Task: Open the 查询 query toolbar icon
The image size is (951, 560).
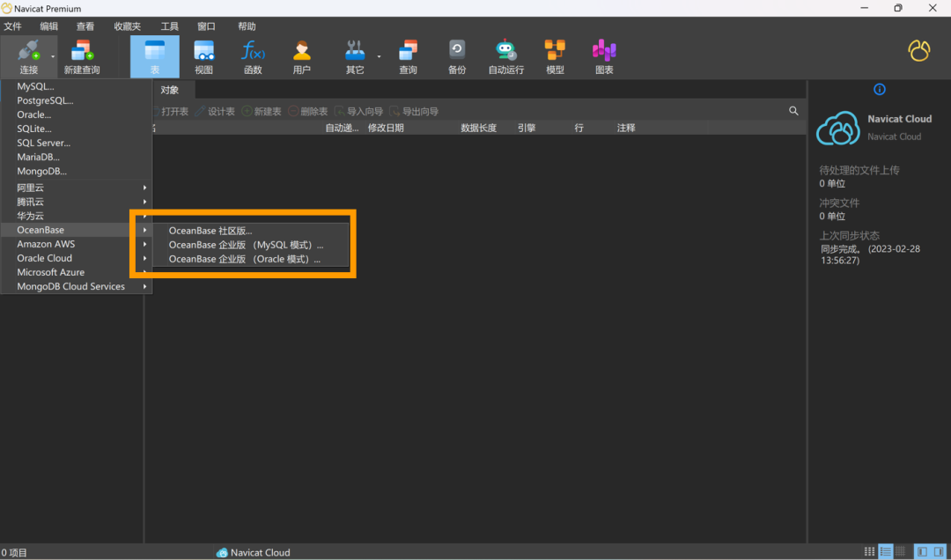Action: point(409,50)
